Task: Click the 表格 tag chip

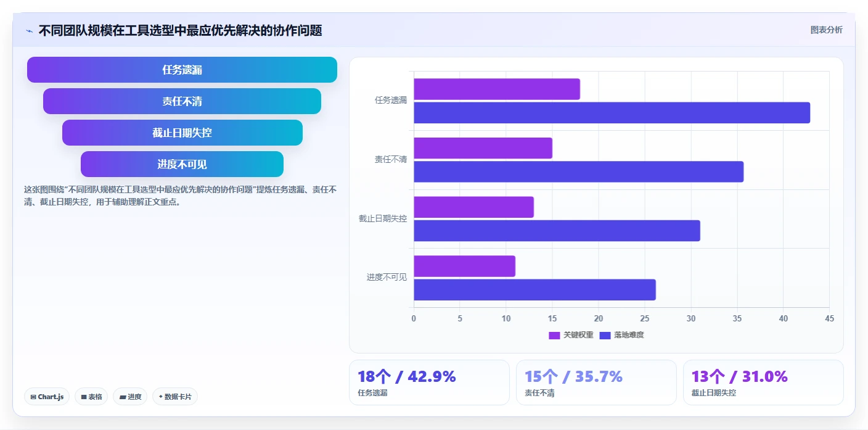Action: point(91,397)
